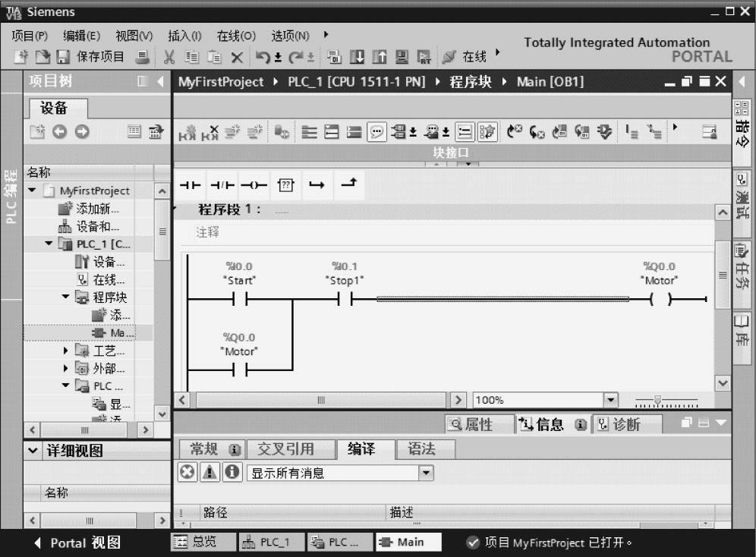Click the new project icon in main toolbar
756x557 pixels.
coord(21,57)
